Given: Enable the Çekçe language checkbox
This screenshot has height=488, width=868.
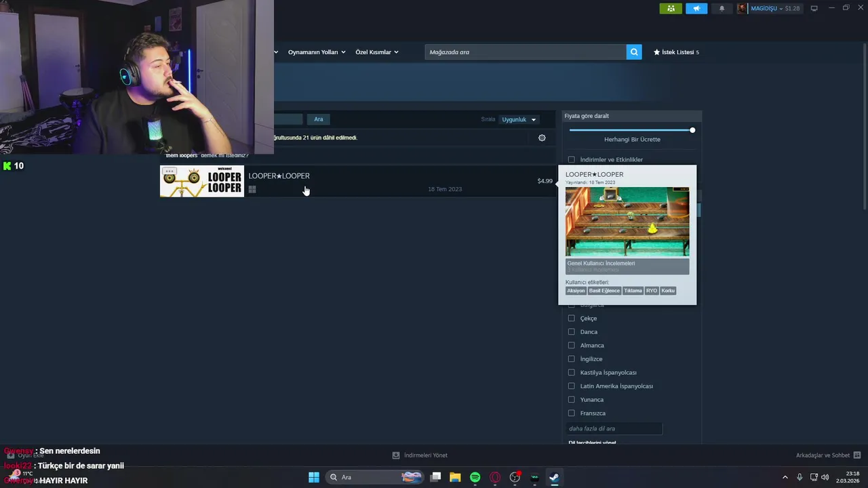Looking at the screenshot, I should (571, 319).
